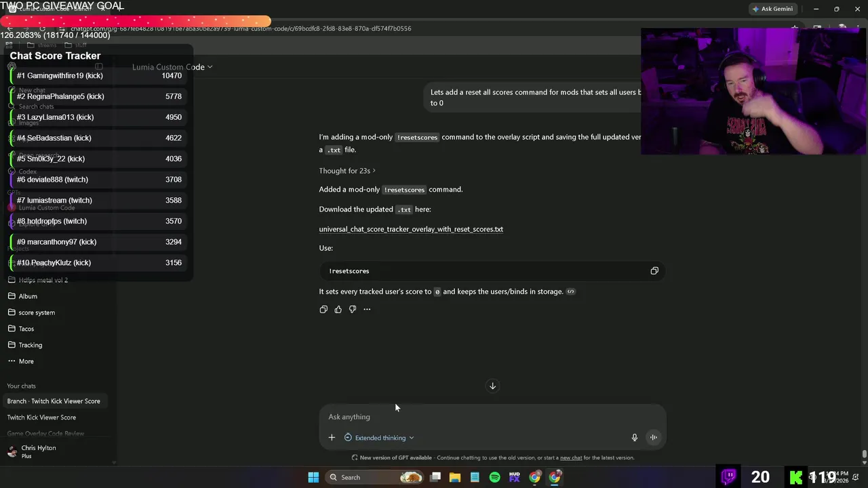This screenshot has width=868, height=488.
Task: Click the Twitch viewer count icon
Action: (x=729, y=476)
